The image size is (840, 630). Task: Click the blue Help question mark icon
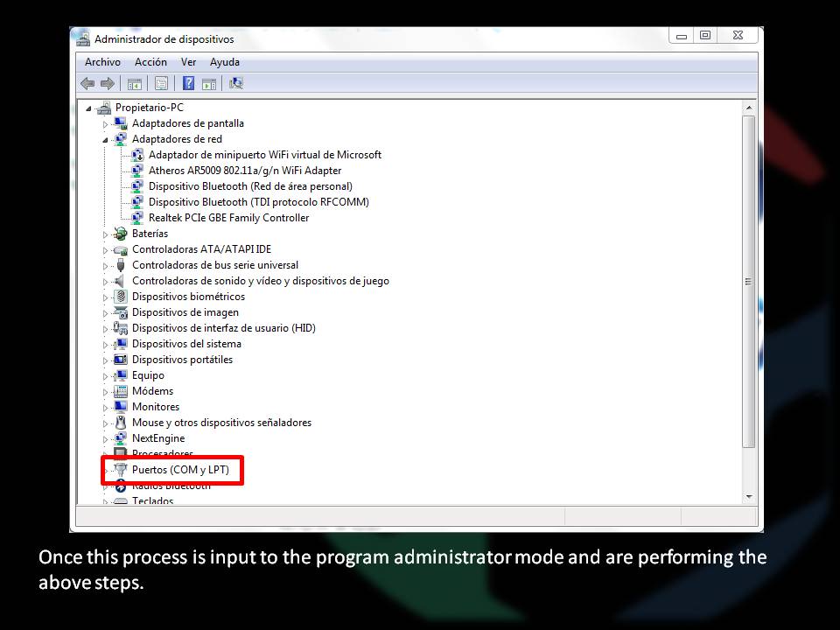189,83
